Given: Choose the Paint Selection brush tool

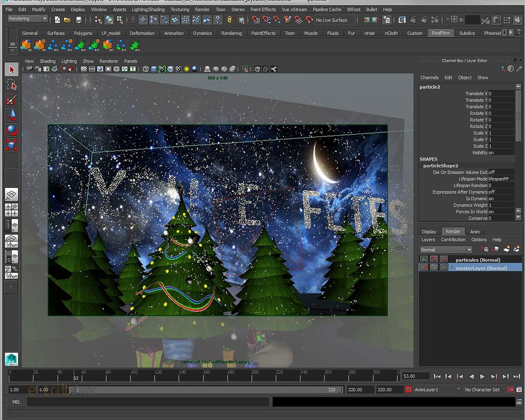Looking at the screenshot, I should pyautogui.click(x=12, y=100).
